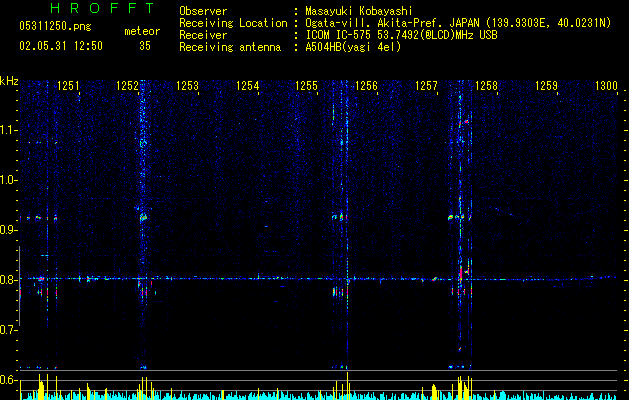Click the 1252 time marker
This screenshot has width=629, height=400.
coord(127,86)
